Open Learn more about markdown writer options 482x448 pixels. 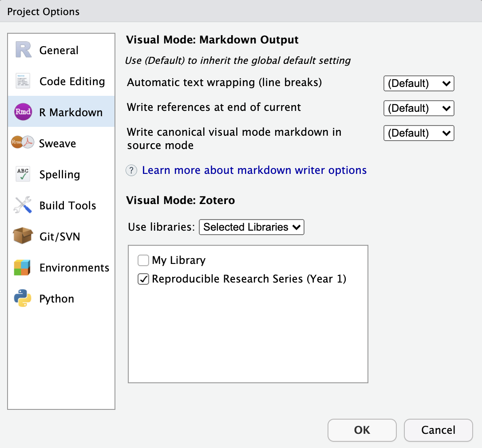click(x=254, y=170)
